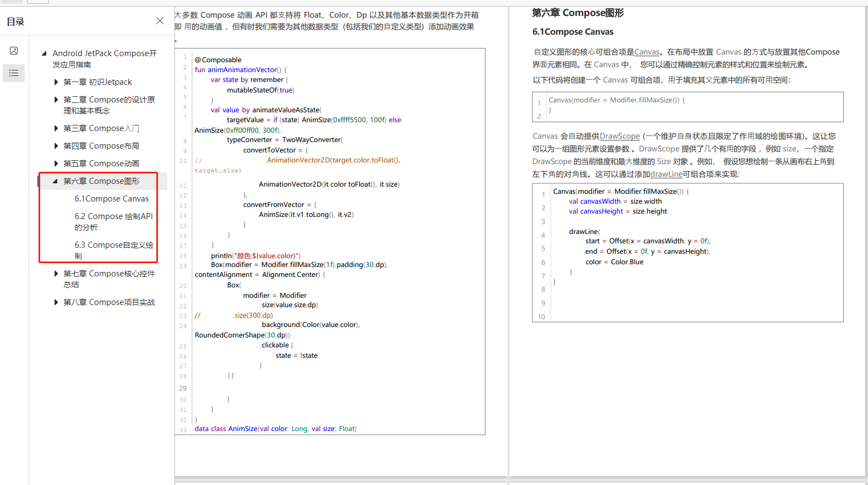This screenshot has width=868, height=485.
Task: Expand 第八章 Compose项目实战 chapter arrow
Action: tap(56, 302)
